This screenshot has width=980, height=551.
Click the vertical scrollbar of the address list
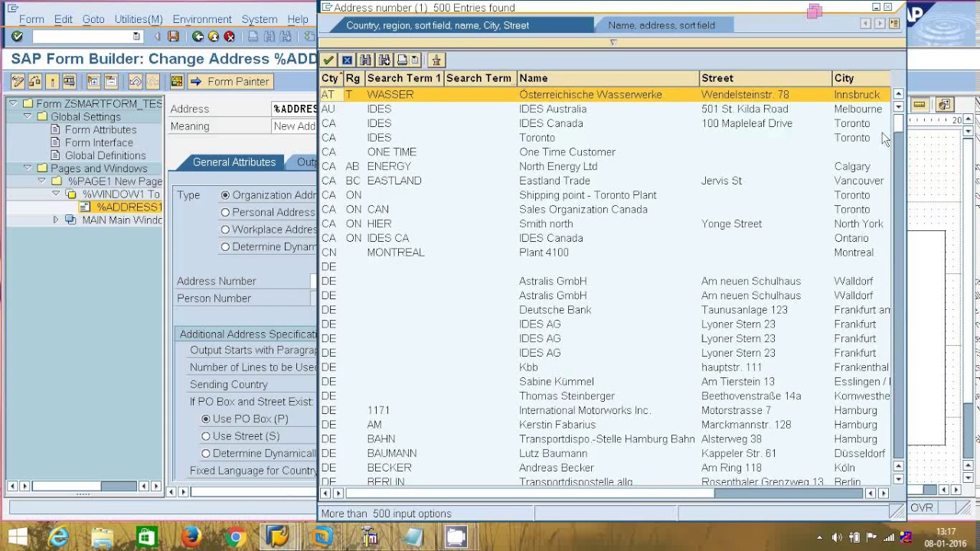[898, 287]
